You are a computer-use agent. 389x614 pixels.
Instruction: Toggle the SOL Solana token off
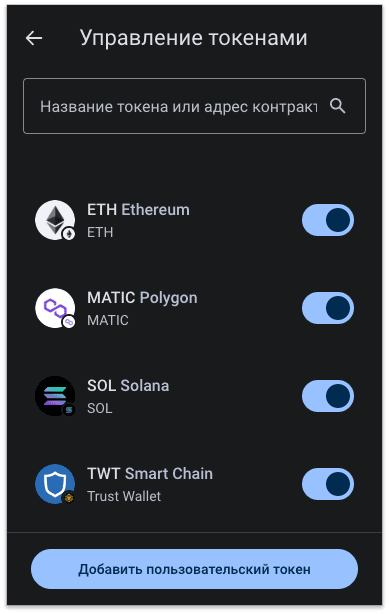tap(328, 396)
